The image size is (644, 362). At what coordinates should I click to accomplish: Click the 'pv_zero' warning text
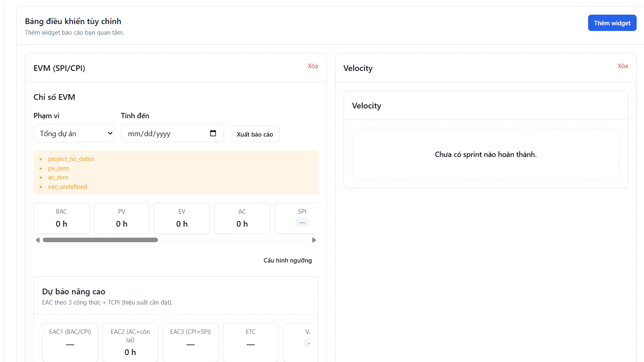pos(58,168)
